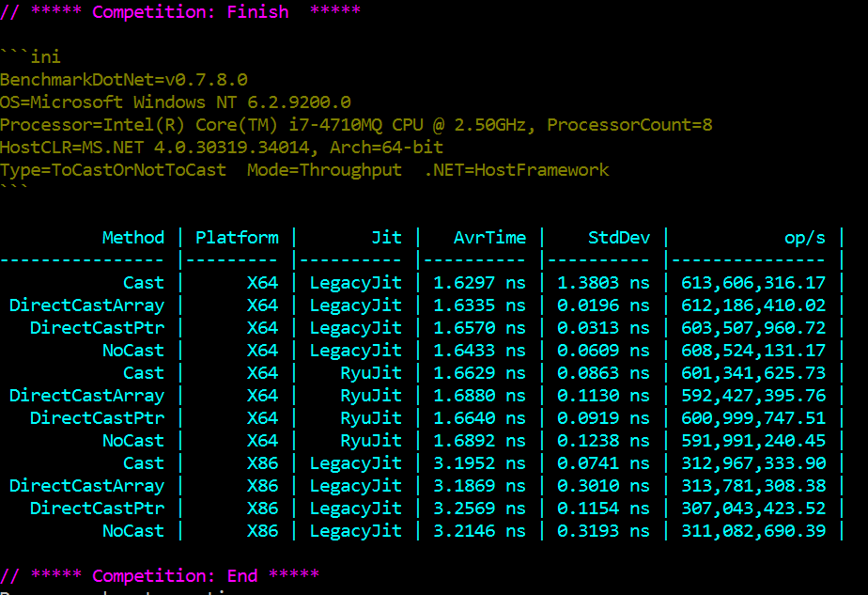Click the 0.3193 ns StdDev value
The width and height of the screenshot is (868, 595).
coord(603,531)
